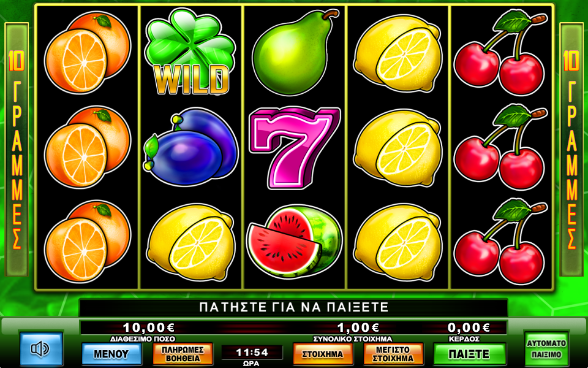The height and width of the screenshot is (368, 588).
Task: Click the 11:54 clock display
Action: 252,352
